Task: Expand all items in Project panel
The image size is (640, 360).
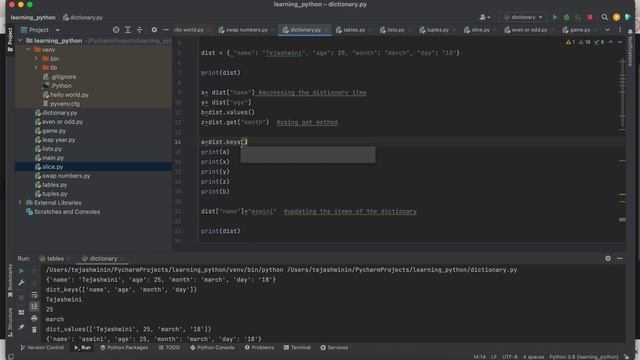Action: click(x=128, y=30)
